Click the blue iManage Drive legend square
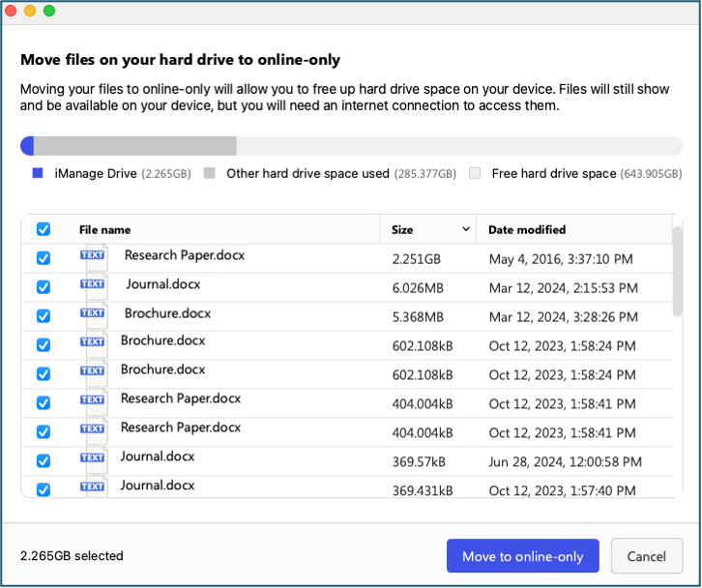The width and height of the screenshot is (702, 588). coord(38,173)
